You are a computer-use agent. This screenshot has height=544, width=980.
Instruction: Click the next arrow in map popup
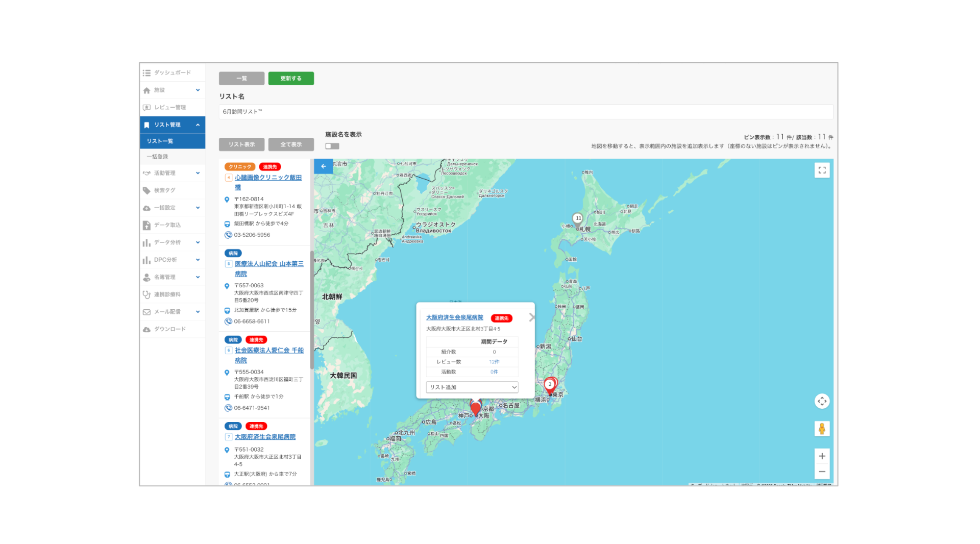531,317
